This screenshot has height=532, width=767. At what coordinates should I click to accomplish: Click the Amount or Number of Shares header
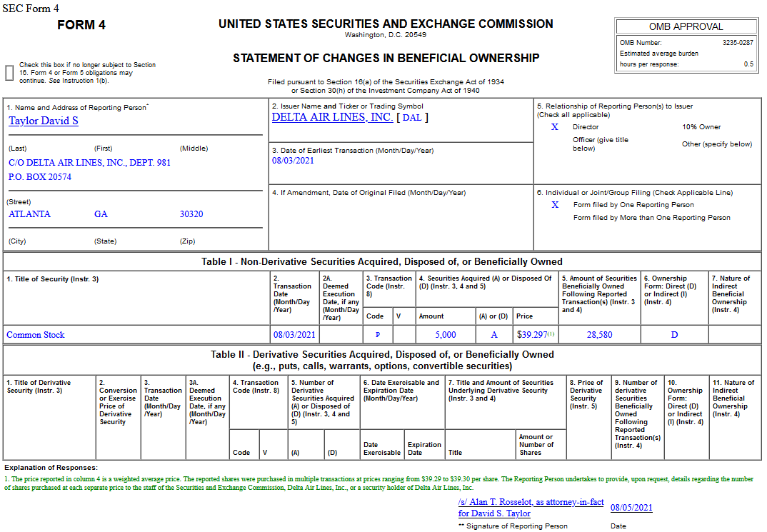(536, 445)
